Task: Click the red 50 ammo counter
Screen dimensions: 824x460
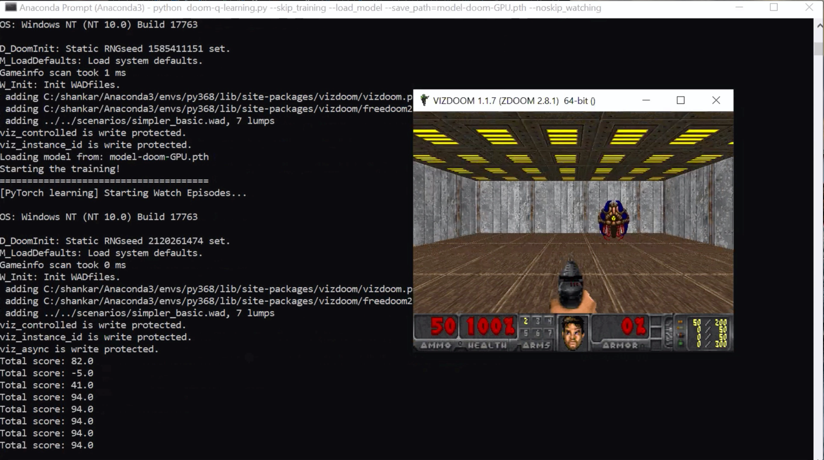Action: click(443, 326)
